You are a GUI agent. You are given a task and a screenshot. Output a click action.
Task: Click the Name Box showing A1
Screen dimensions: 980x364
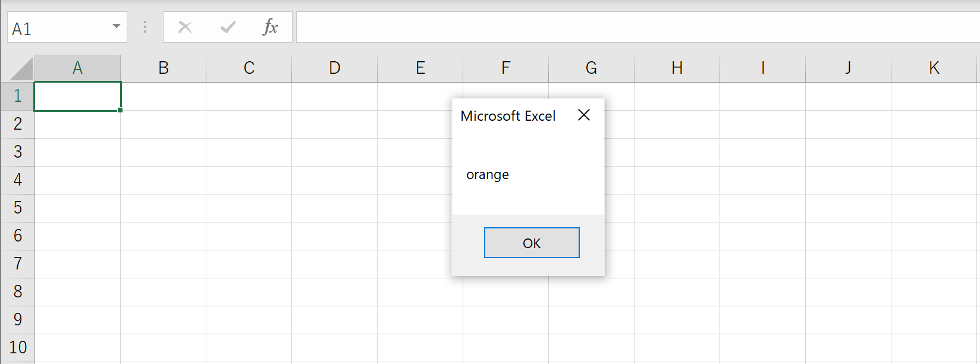(59, 27)
